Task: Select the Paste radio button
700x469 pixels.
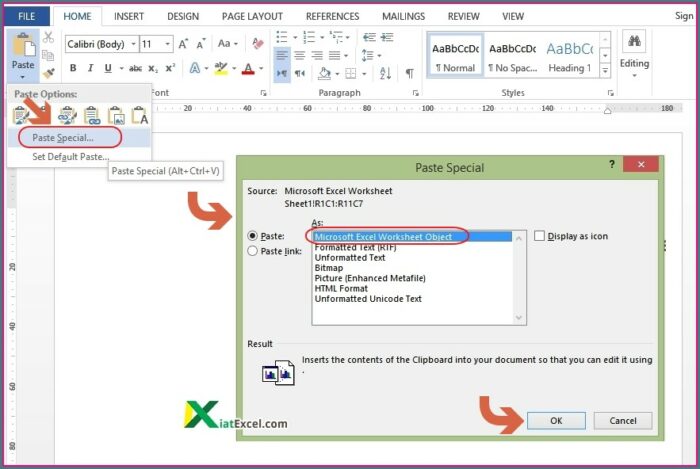Action: tap(253, 236)
